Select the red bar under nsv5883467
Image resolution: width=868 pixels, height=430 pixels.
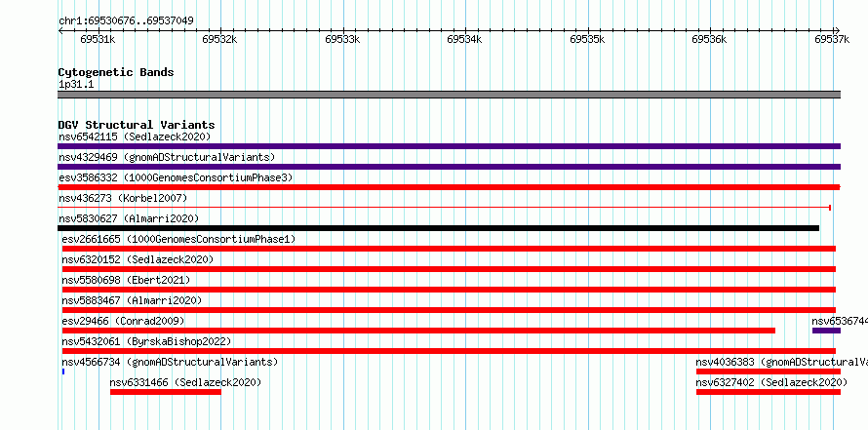coord(449,310)
